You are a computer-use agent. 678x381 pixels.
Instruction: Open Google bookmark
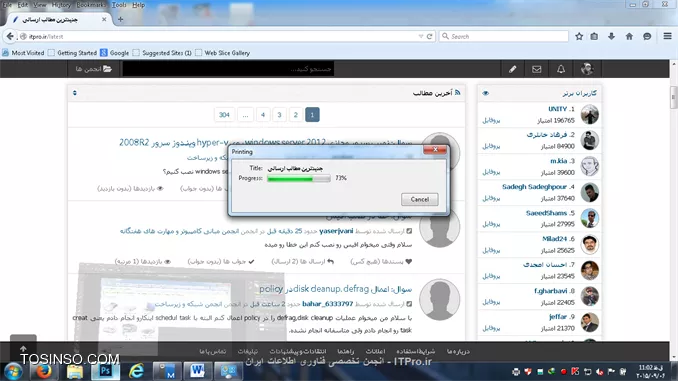click(115, 53)
